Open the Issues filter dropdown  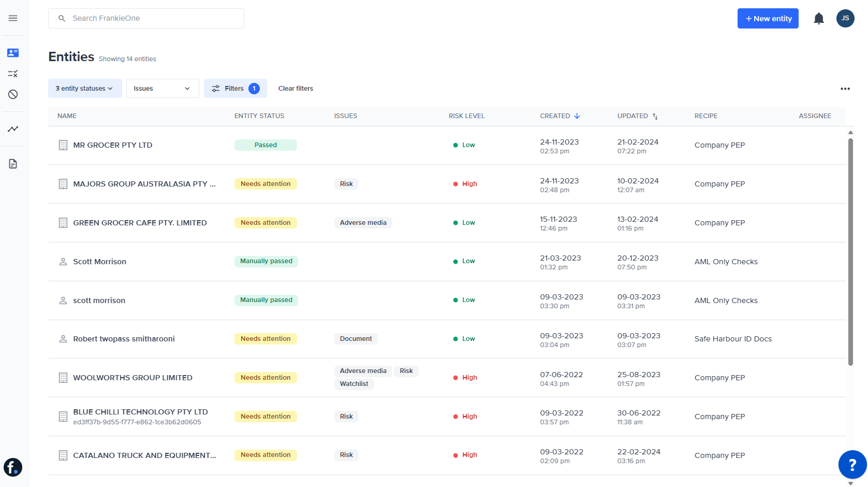tap(162, 88)
